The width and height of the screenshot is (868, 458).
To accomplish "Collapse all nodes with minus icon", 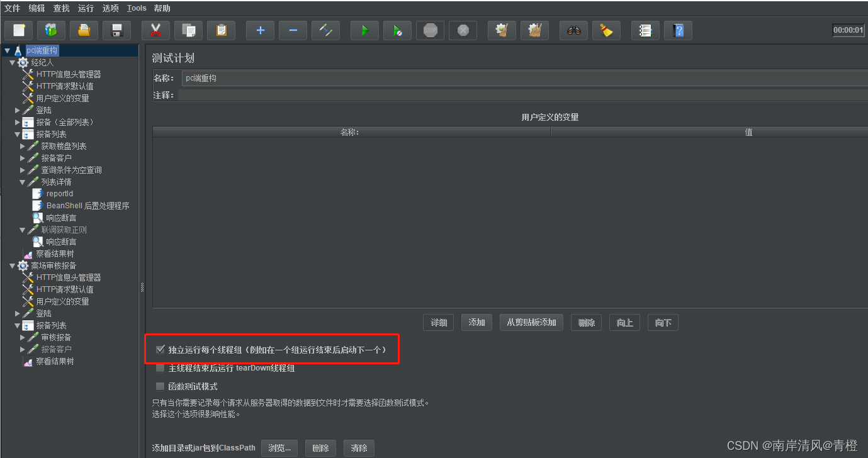I will (x=293, y=30).
